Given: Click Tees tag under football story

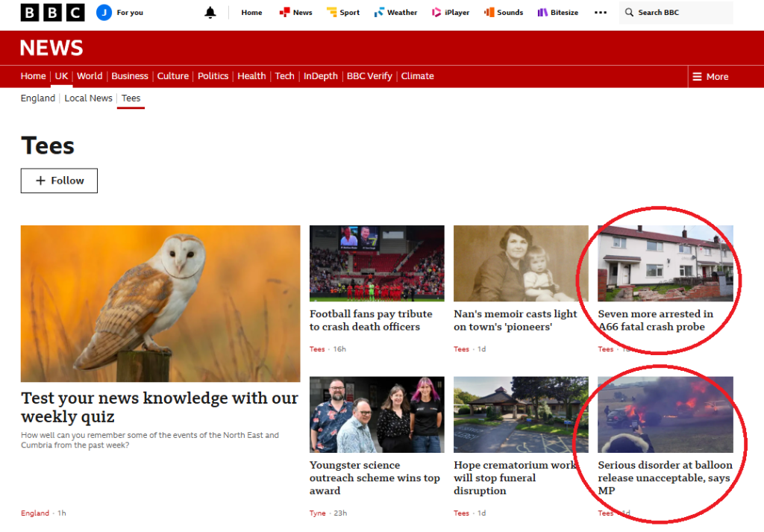Looking at the screenshot, I should 317,348.
